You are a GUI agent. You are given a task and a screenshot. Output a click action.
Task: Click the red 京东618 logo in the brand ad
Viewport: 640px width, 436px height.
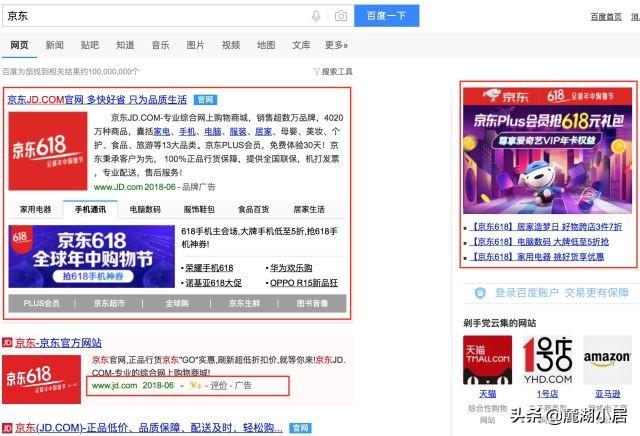[48, 151]
